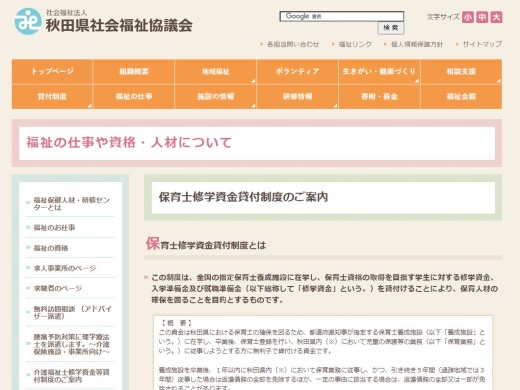Set text size to 小 (small)
Screen dimensions: 520x390
pyautogui.click(x=468, y=17)
